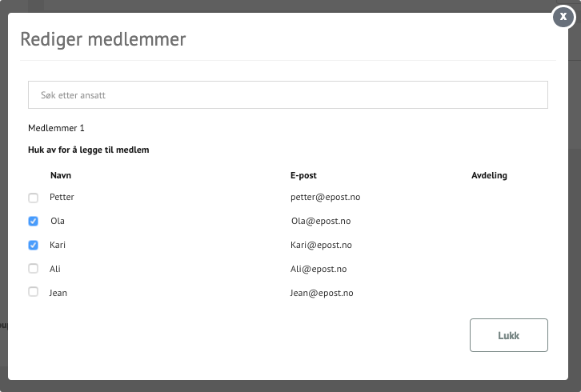Click the name Ali in the list
The image size is (581, 392).
click(55, 269)
